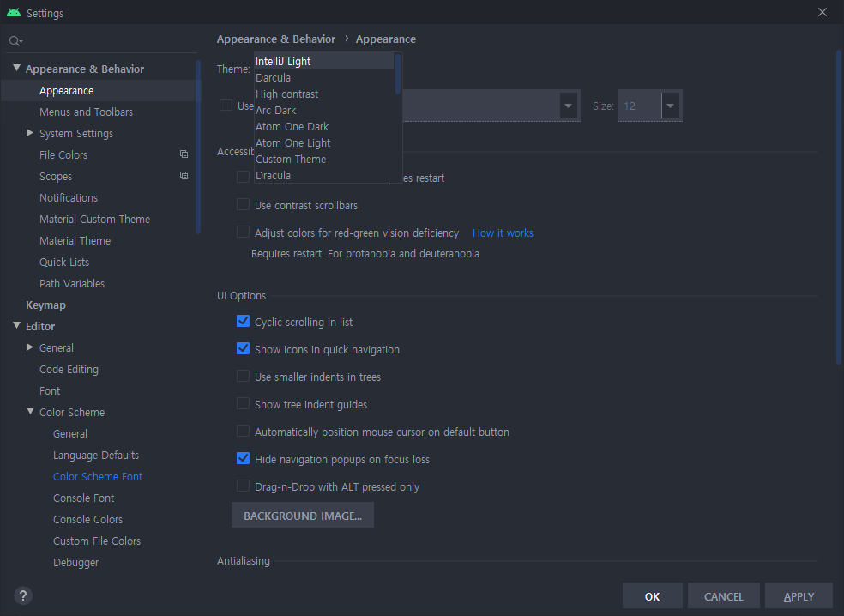The width and height of the screenshot is (844, 616).
Task: Uncheck Hide navigation popups on focus loss
Action: point(244,459)
